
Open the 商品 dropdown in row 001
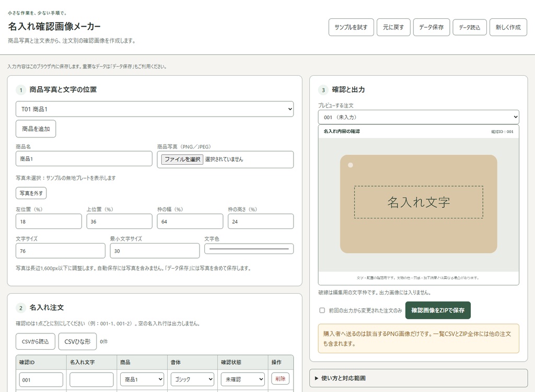pos(142,379)
